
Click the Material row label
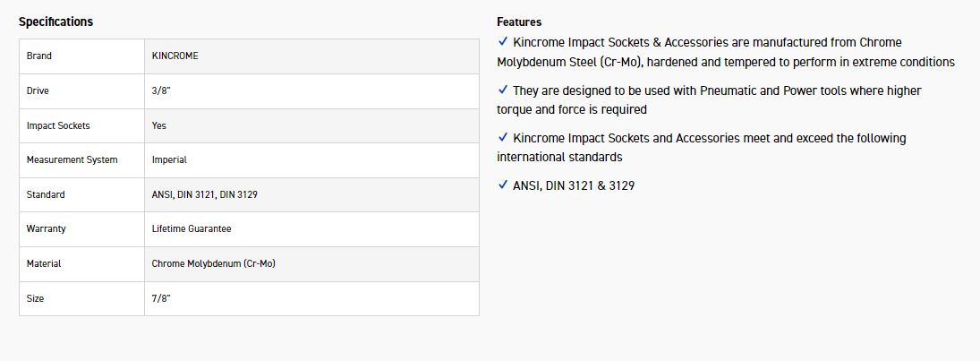44,263
